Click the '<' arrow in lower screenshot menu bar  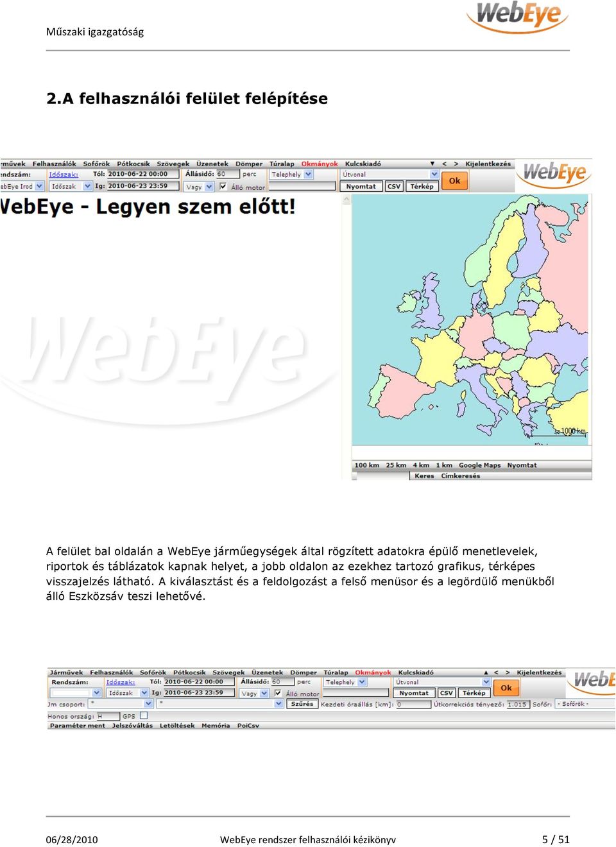click(496, 673)
